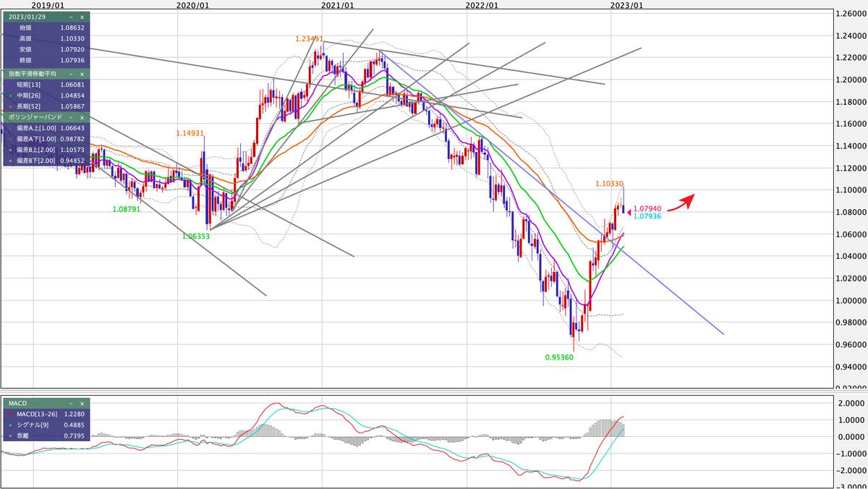
Task: Click the 1.14931 high price label
Action: click(x=190, y=133)
